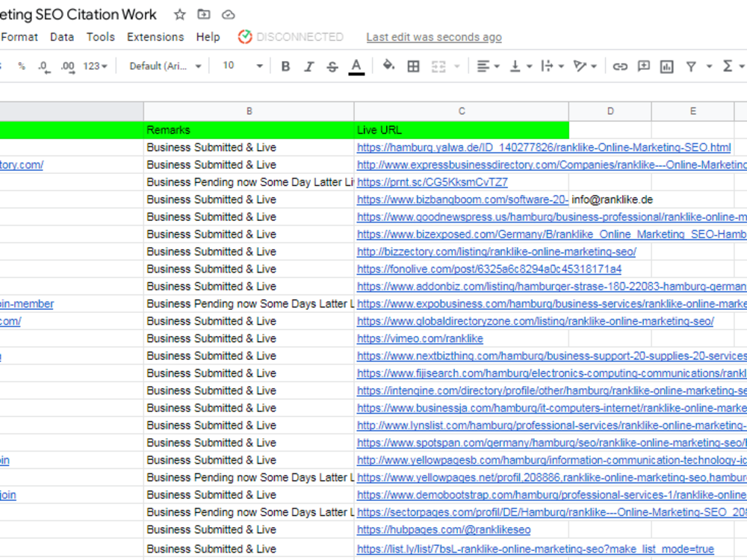
Task: Open the prnt.sc screenshot link
Action: click(x=432, y=182)
